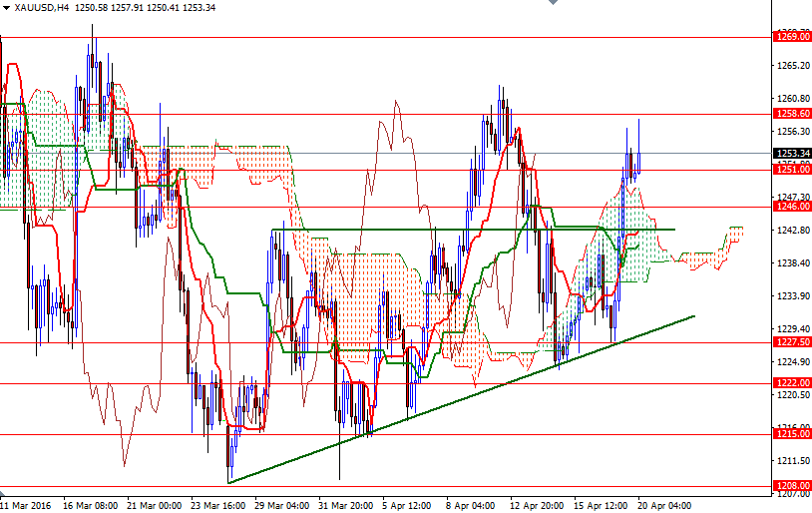812x513 pixels.
Task: Click the 1269.00 red price tag
Action: 792,37
